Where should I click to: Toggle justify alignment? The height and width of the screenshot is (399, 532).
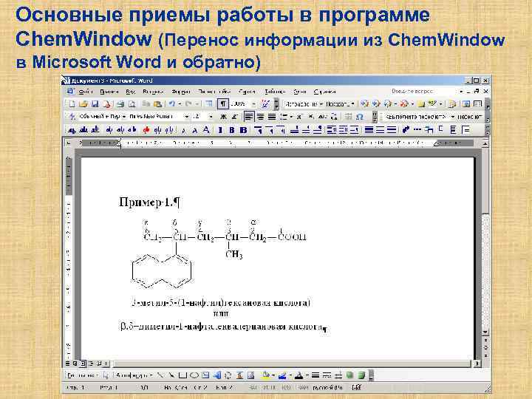[272, 117]
